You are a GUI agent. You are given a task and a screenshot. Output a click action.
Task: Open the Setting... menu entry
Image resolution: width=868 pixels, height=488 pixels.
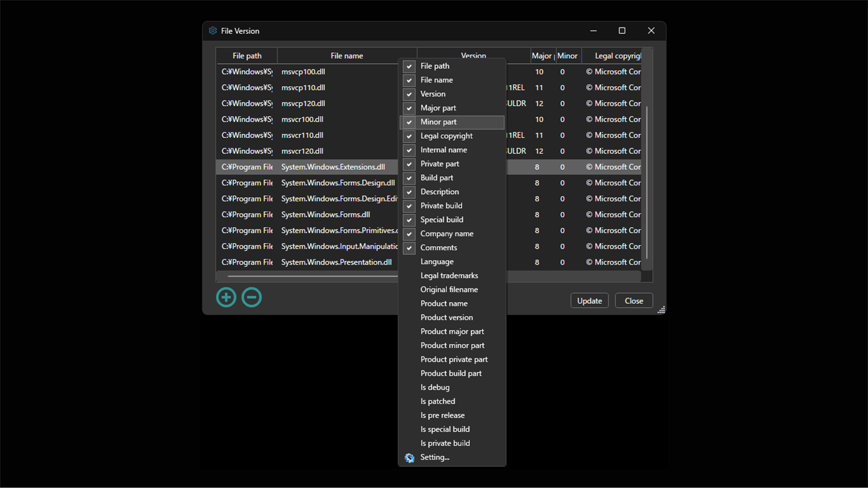(x=434, y=457)
